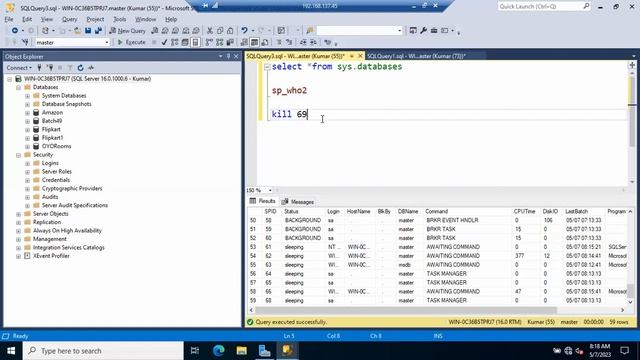Toggle Include Client Statistics
The image size is (640, 360).
point(230,42)
